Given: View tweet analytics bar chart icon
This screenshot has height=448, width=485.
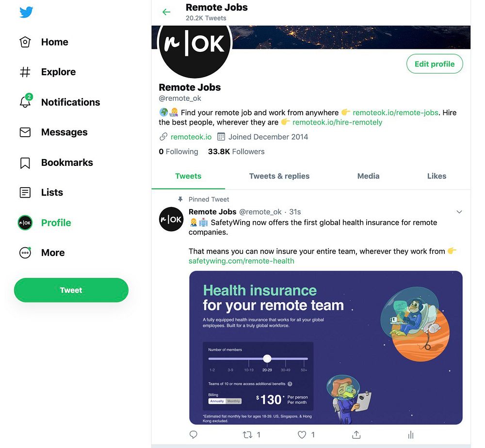Looking at the screenshot, I should pos(411,435).
